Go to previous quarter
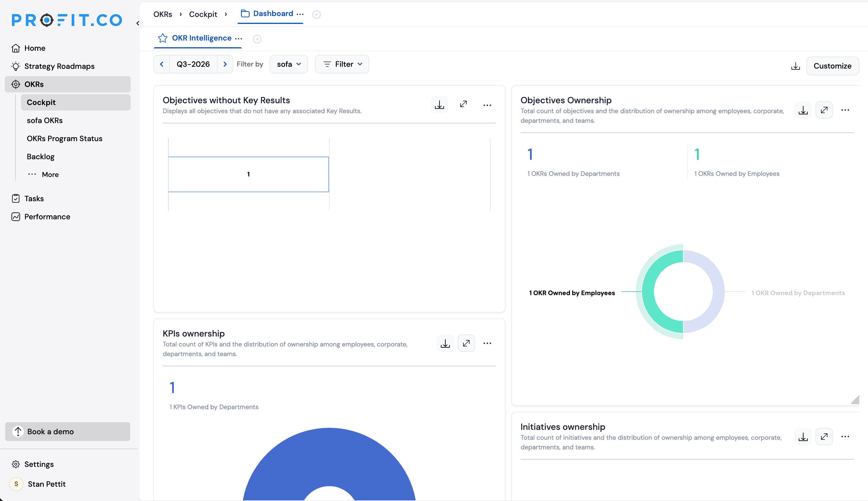This screenshot has width=868, height=501. pyautogui.click(x=162, y=64)
